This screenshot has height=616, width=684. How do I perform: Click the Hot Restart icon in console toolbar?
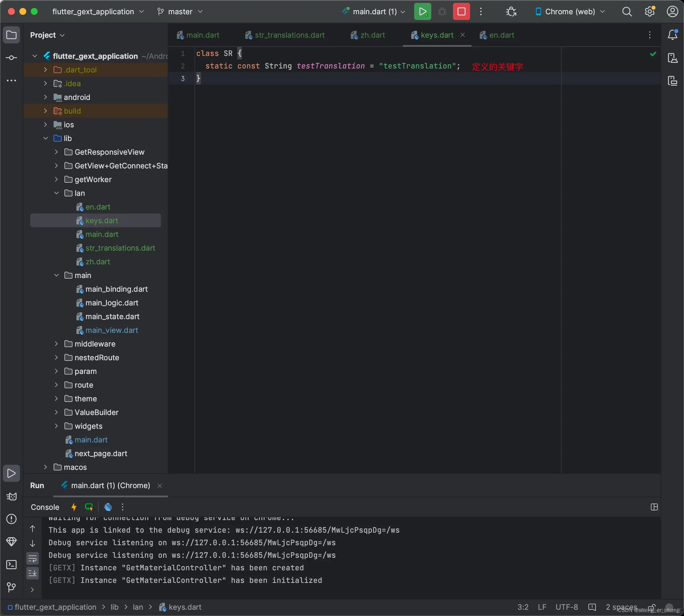click(89, 507)
